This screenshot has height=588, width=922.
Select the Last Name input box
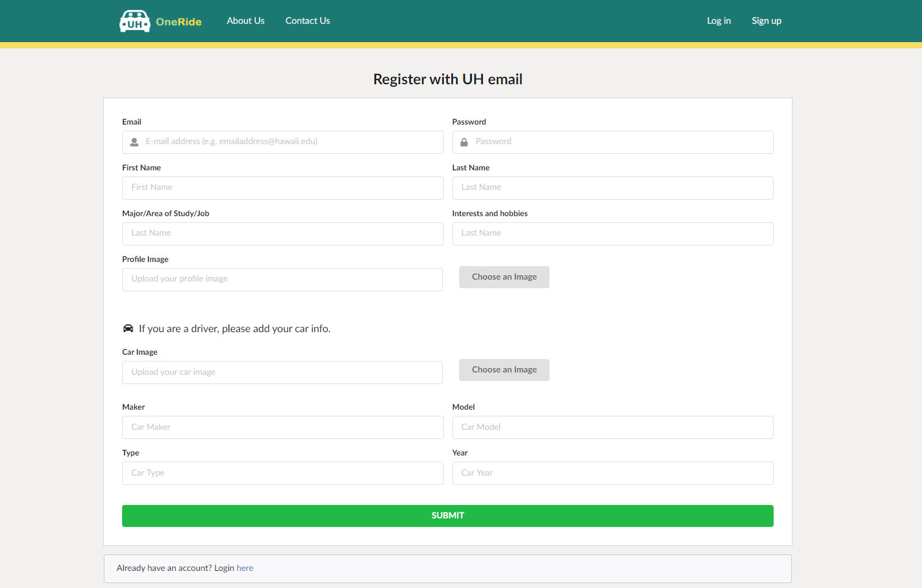612,187
